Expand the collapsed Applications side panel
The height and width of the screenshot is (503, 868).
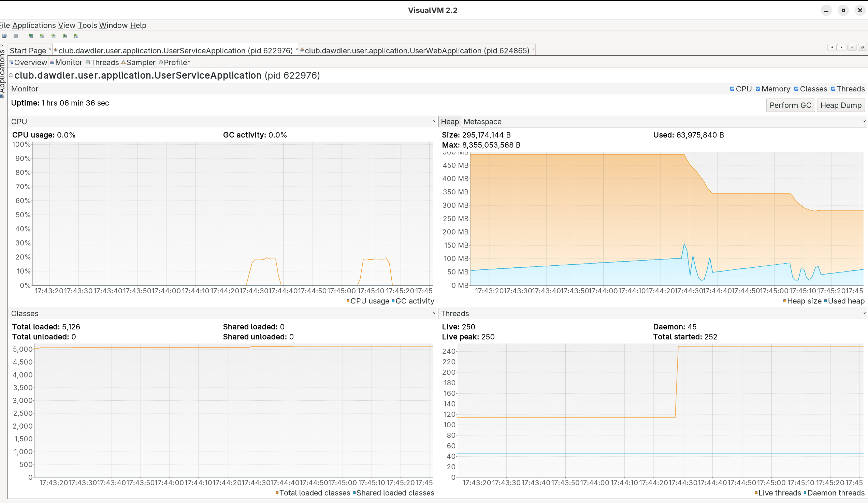tap(2, 71)
